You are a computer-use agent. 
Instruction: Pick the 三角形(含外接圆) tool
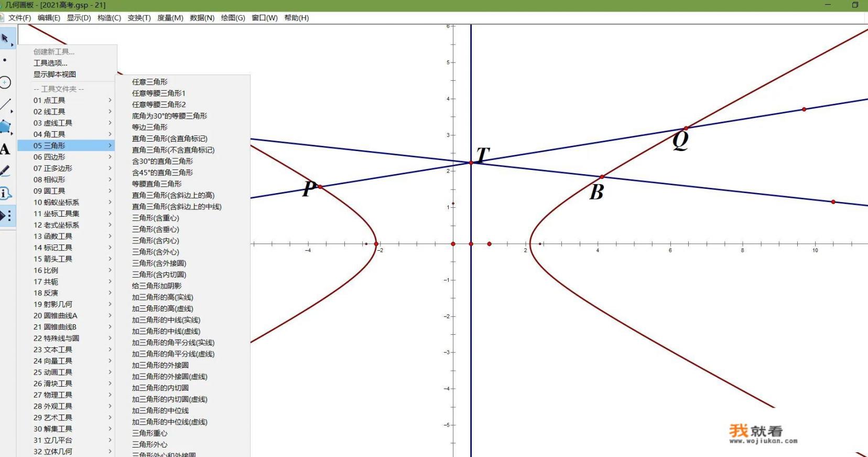click(159, 263)
